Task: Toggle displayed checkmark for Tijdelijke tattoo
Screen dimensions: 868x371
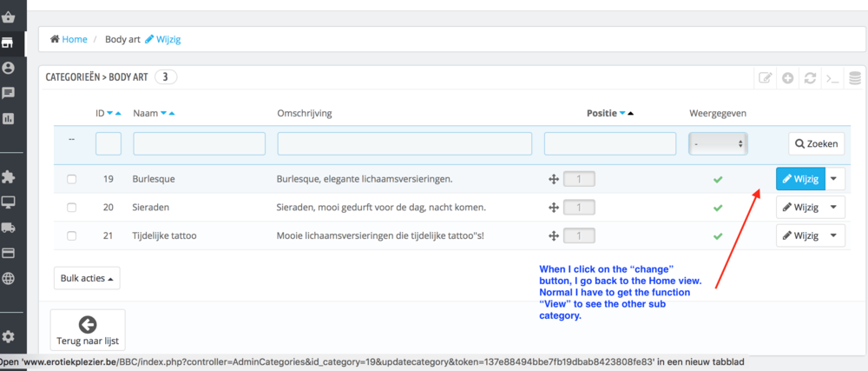Action: click(x=718, y=235)
